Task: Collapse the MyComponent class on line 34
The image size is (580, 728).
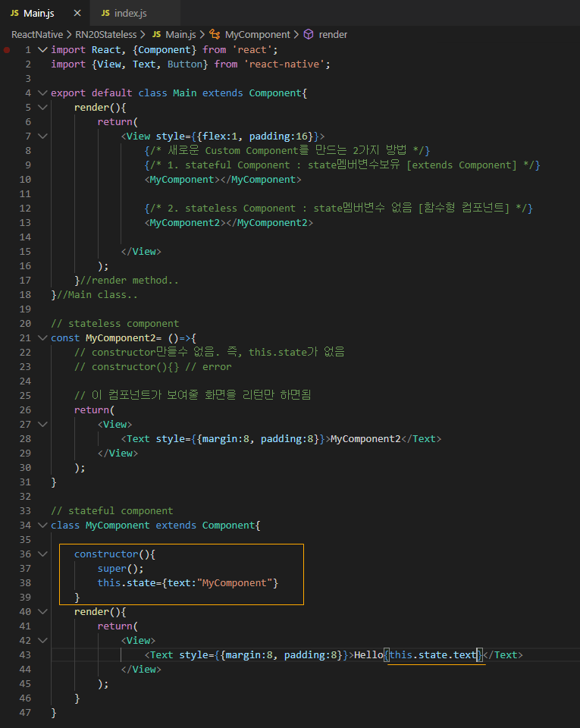Action: click(42, 525)
